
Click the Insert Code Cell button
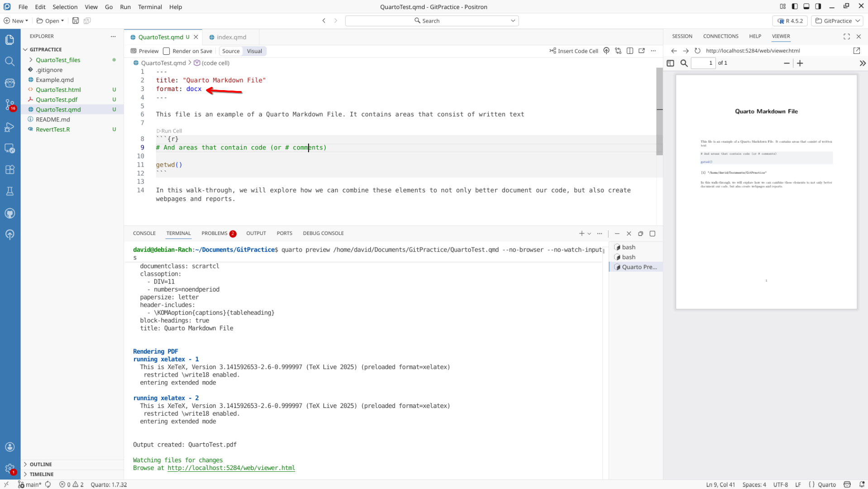[x=573, y=51]
